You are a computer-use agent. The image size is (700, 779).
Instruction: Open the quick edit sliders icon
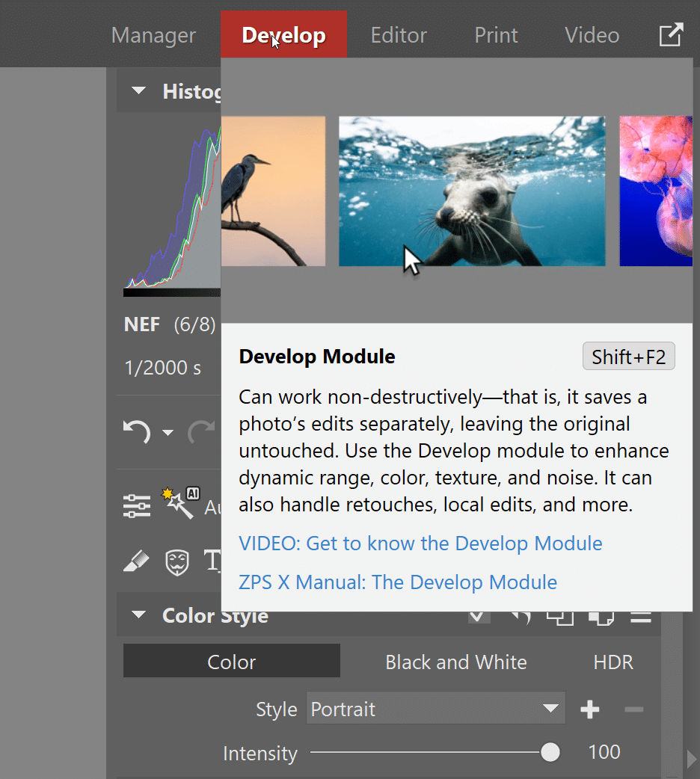click(137, 505)
